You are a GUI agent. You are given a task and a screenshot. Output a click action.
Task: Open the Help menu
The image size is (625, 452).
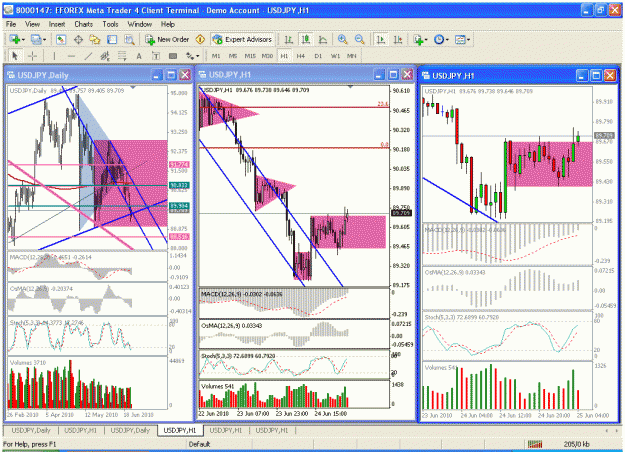tap(167, 24)
